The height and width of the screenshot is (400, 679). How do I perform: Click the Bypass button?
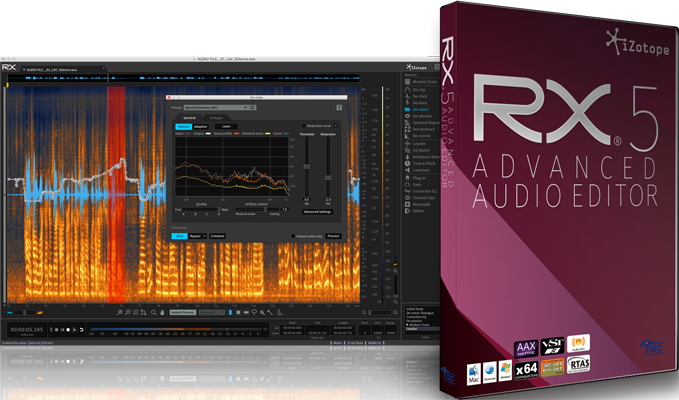(195, 236)
